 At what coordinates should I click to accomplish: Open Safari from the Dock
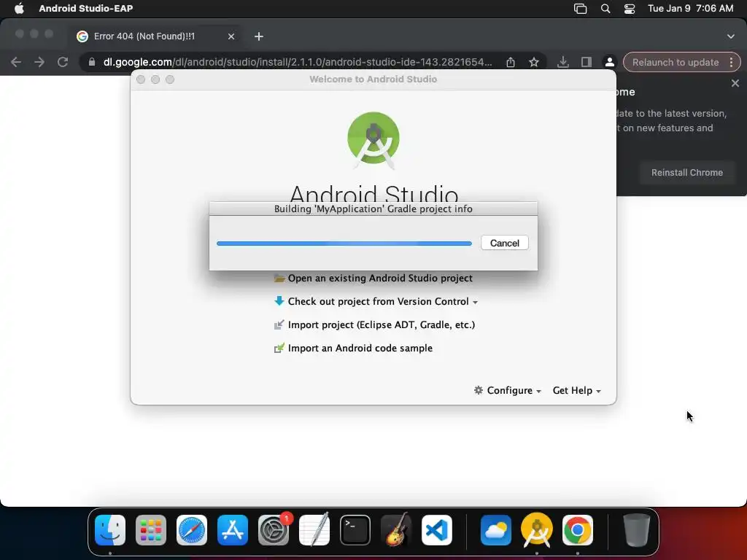click(x=192, y=530)
